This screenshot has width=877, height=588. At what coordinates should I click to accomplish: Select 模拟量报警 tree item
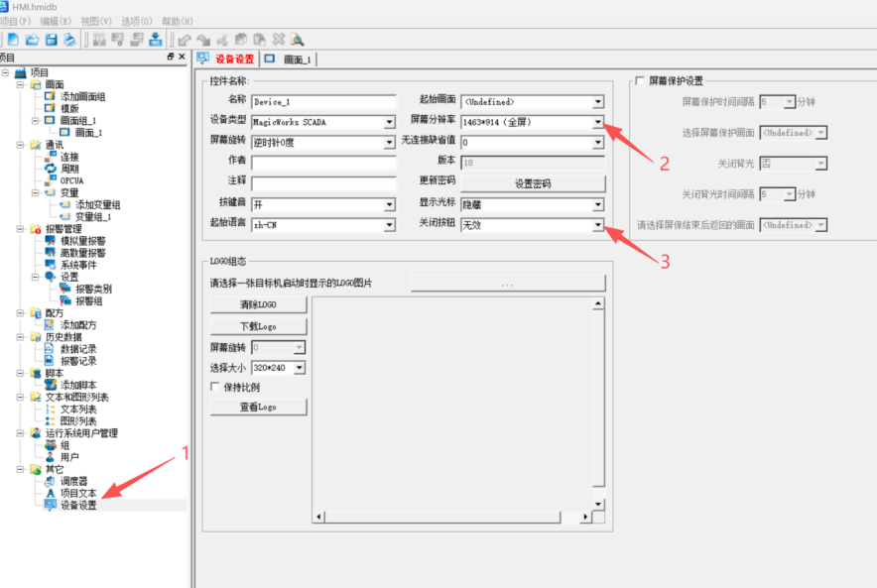pos(82,241)
